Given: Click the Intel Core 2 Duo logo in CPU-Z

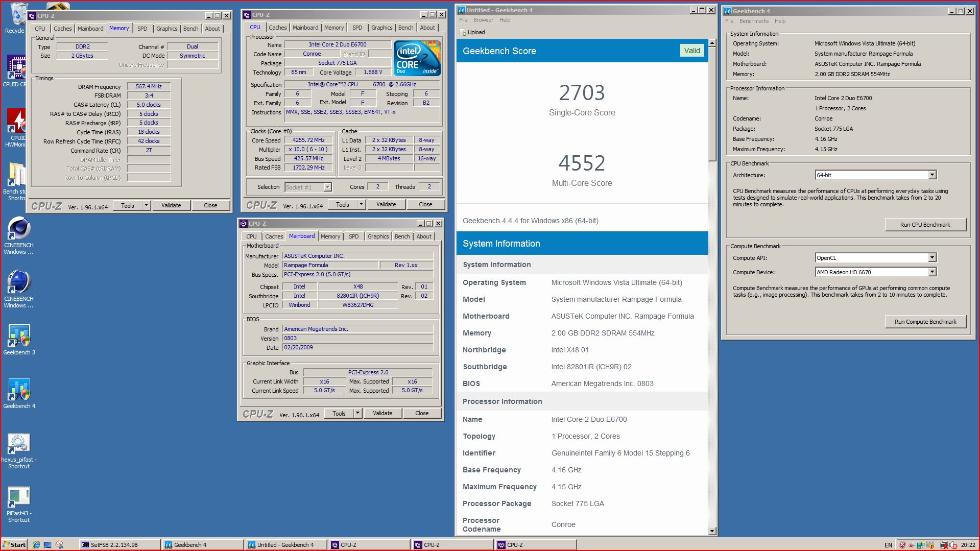Looking at the screenshot, I should tap(417, 58).
